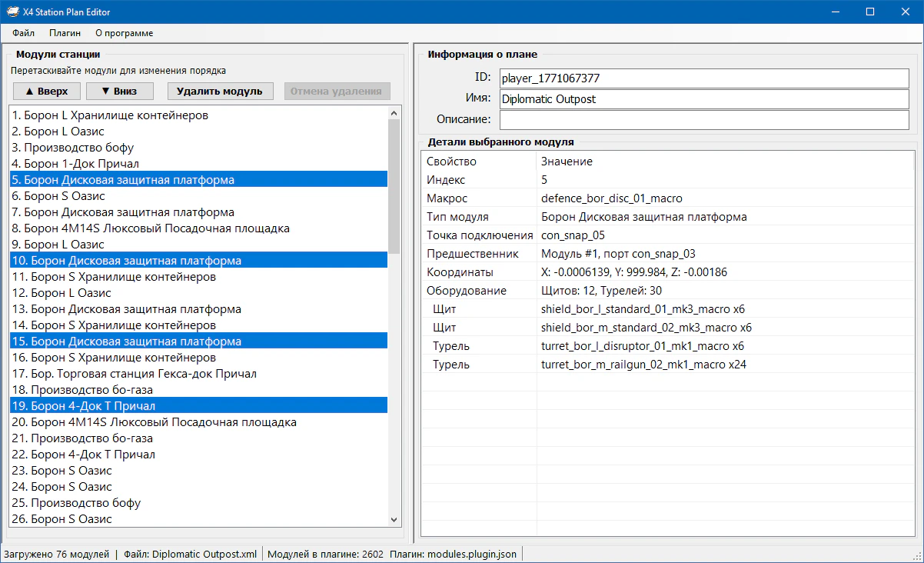Open the Файл menu
This screenshot has width=924, height=563.
coord(23,33)
